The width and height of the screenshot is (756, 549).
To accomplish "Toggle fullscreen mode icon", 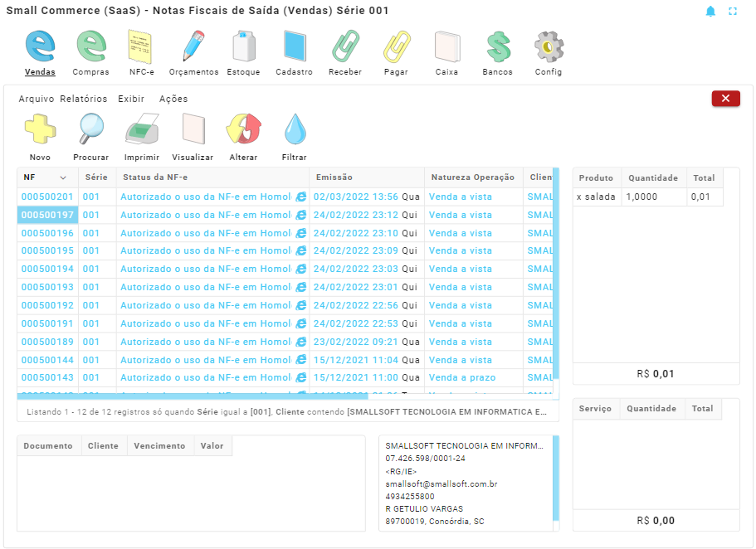I will [733, 12].
